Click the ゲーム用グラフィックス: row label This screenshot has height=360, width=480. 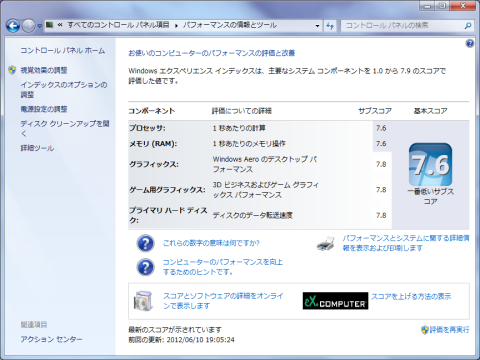click(167, 190)
